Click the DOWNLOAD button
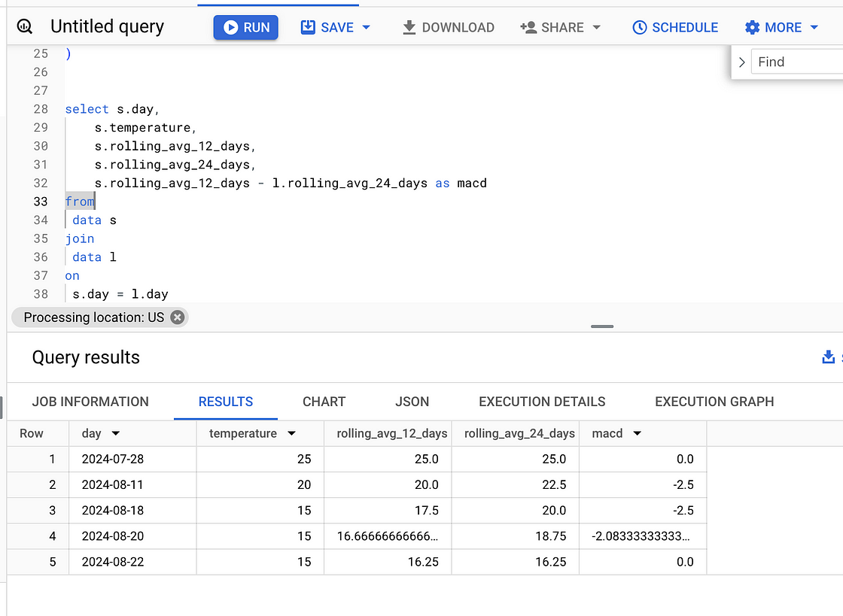The width and height of the screenshot is (843, 616). click(448, 27)
